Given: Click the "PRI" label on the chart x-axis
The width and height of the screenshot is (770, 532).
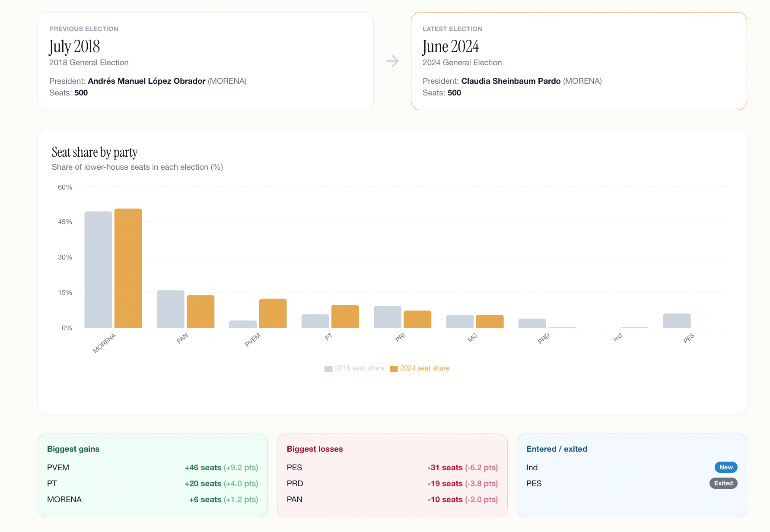Looking at the screenshot, I should (400, 337).
